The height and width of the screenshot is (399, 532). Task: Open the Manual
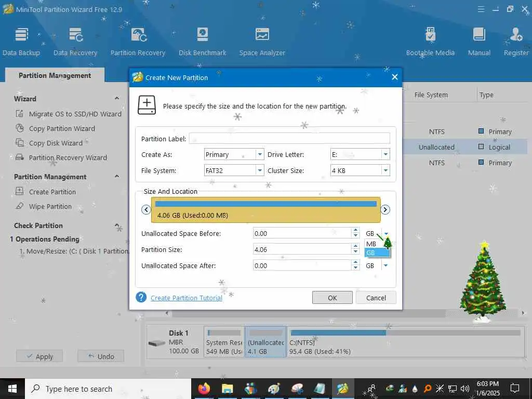479,42
